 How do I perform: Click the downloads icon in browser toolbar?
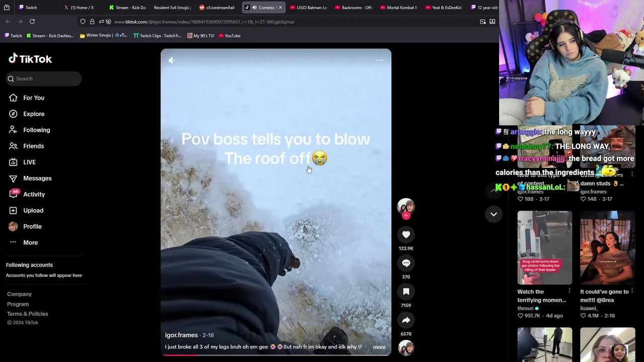tap(493, 22)
